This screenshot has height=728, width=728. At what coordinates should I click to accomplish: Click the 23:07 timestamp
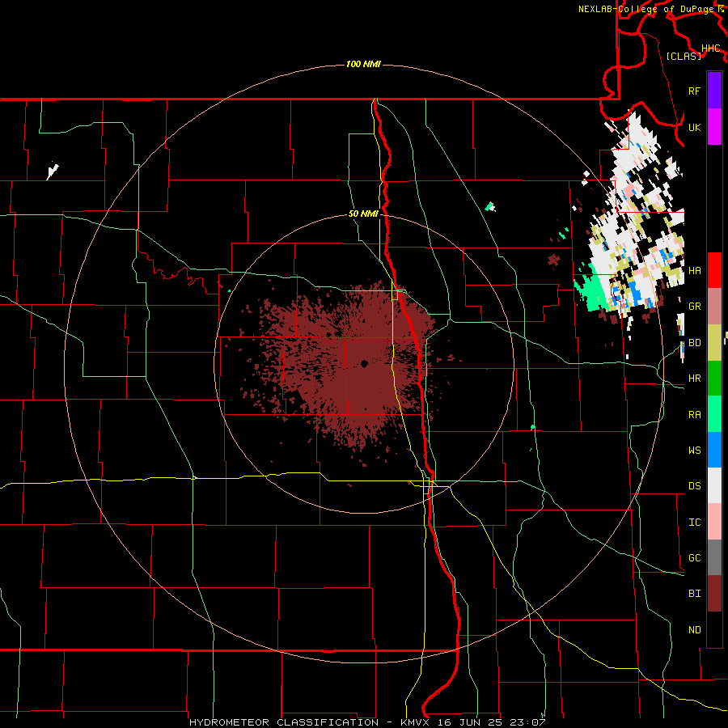[527, 722]
